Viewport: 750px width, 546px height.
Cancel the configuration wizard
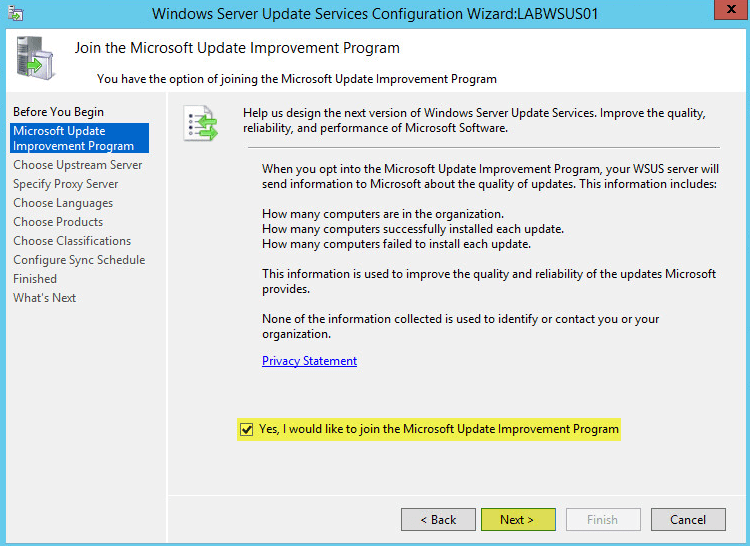pyautogui.click(x=688, y=519)
